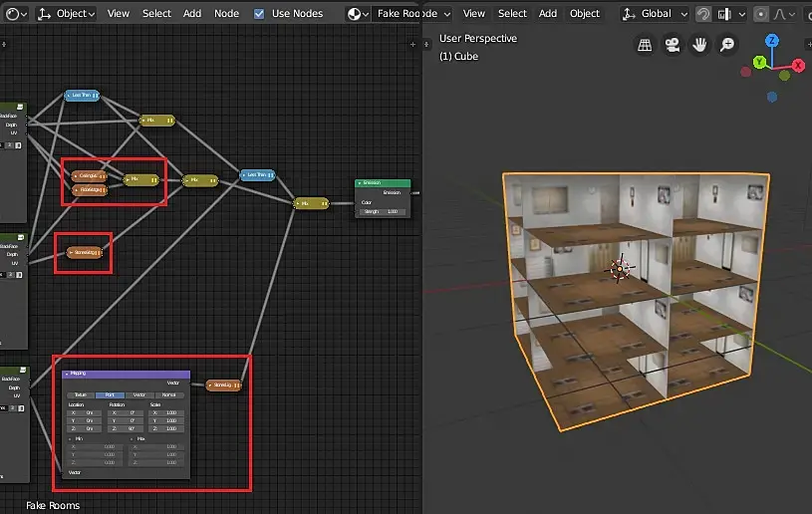Enable the Max checkbox in Mapping node

133,438
